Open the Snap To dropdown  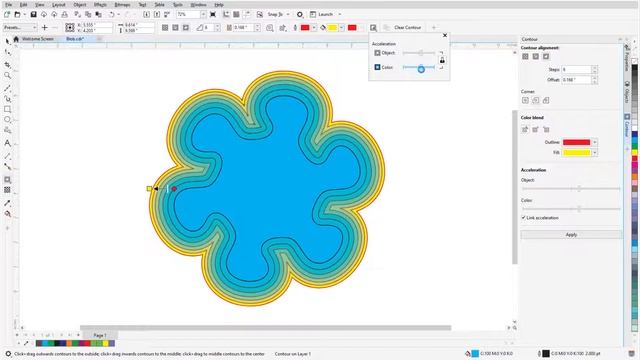[x=288, y=14]
